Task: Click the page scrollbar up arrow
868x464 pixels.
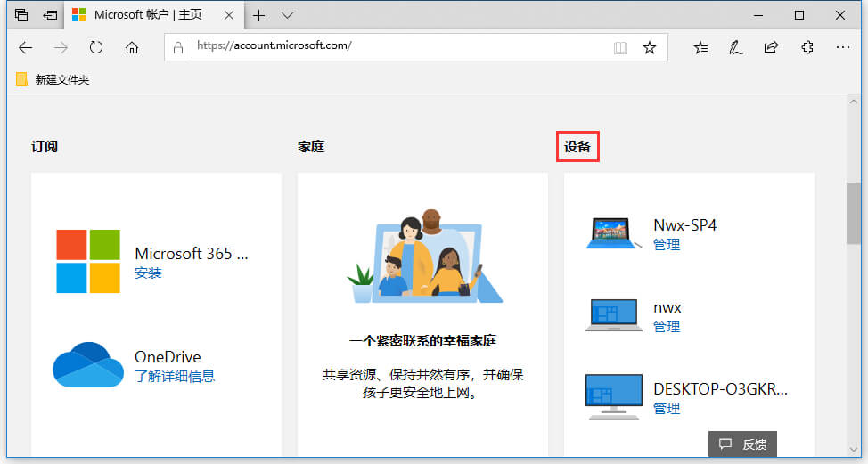Action: pyautogui.click(x=853, y=102)
